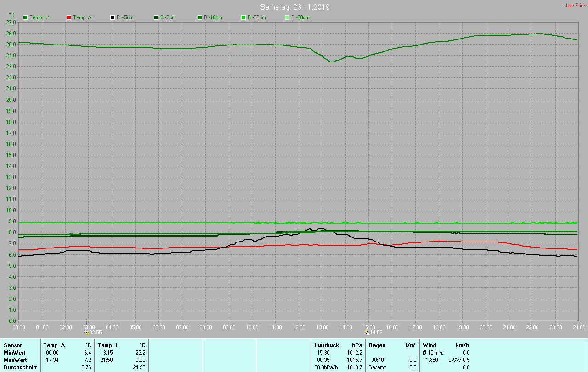Click the '14:56' time label under the axis
This screenshot has width=588, height=372.
tap(376, 333)
